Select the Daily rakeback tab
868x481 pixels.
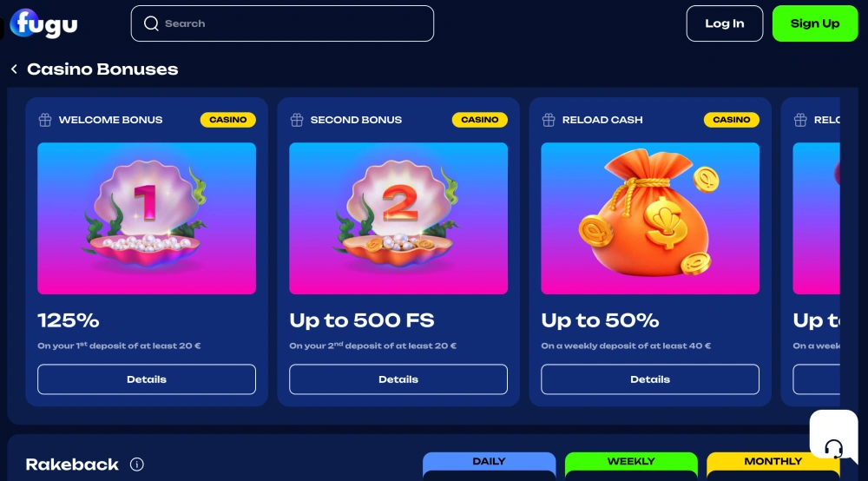[489, 462]
